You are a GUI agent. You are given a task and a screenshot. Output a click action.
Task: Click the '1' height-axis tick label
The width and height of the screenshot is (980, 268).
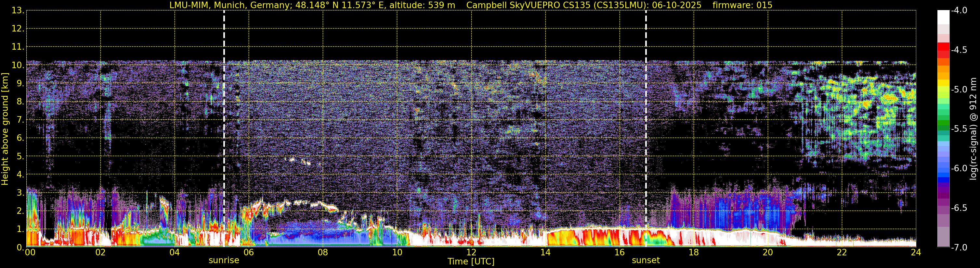20,229
